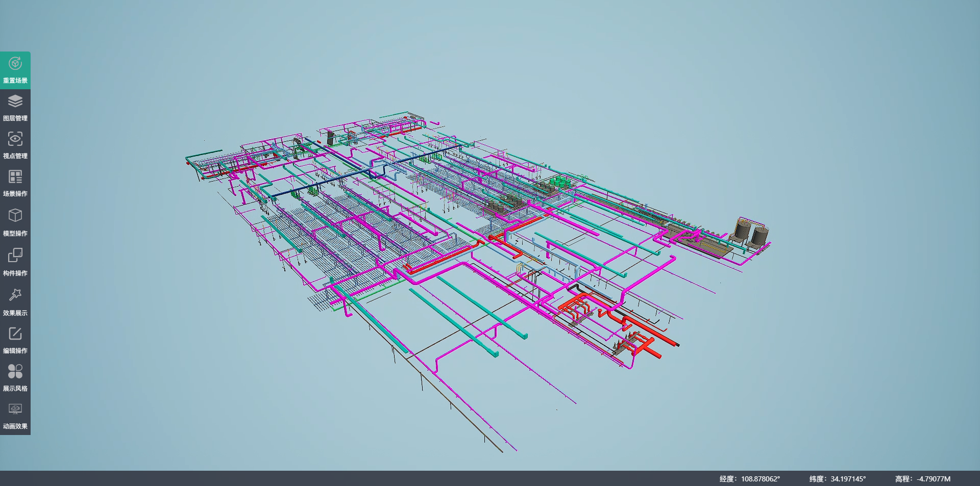Viewport: 980px width, 486px height.
Task: Open 视点管理 viewpoint management
Action: (x=15, y=146)
